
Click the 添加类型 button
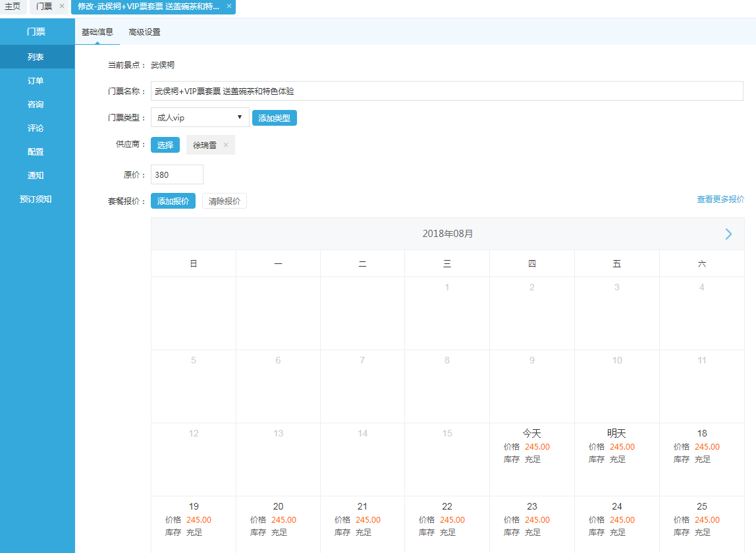click(x=274, y=118)
